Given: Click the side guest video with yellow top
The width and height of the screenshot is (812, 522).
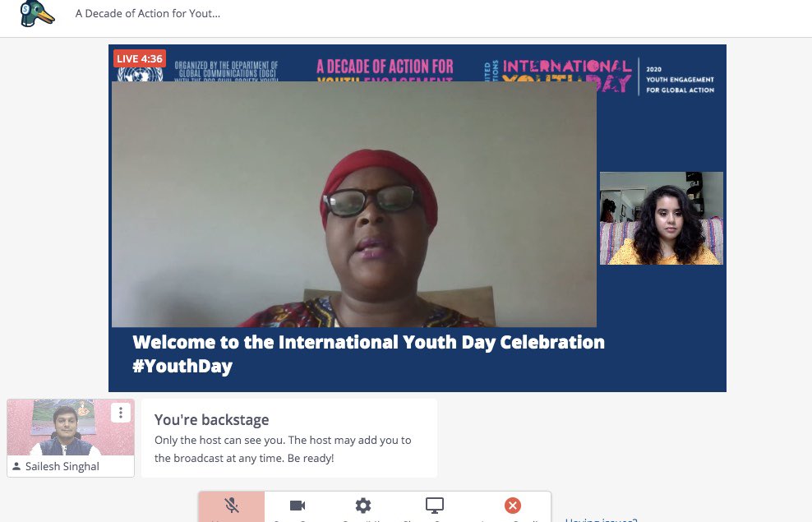Looking at the screenshot, I should 662,218.
